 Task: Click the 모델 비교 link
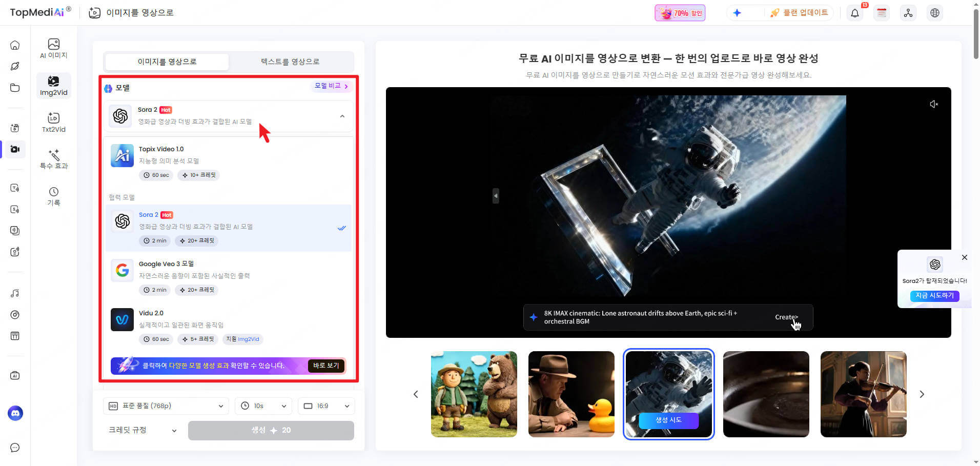[331, 86]
